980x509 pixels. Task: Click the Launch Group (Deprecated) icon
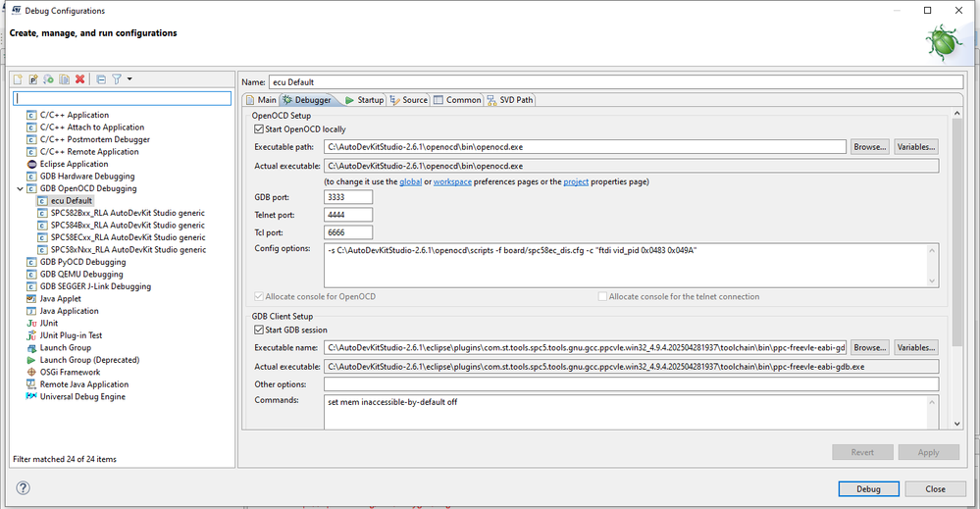pos(31,360)
